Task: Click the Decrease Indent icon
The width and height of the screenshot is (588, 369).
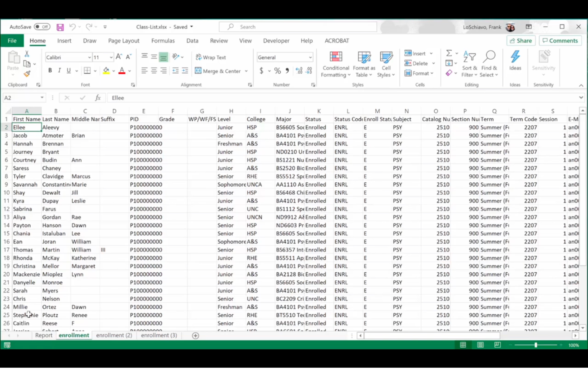Action: click(x=175, y=71)
